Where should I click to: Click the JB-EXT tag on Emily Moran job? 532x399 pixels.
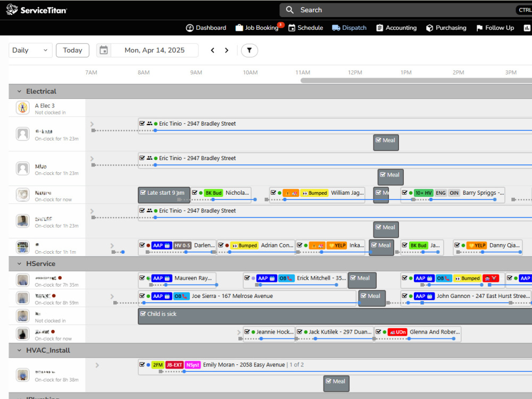coord(174,365)
